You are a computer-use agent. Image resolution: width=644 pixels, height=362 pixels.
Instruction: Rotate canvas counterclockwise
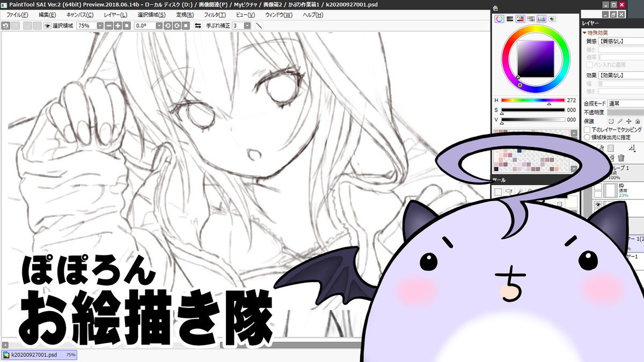pos(167,25)
